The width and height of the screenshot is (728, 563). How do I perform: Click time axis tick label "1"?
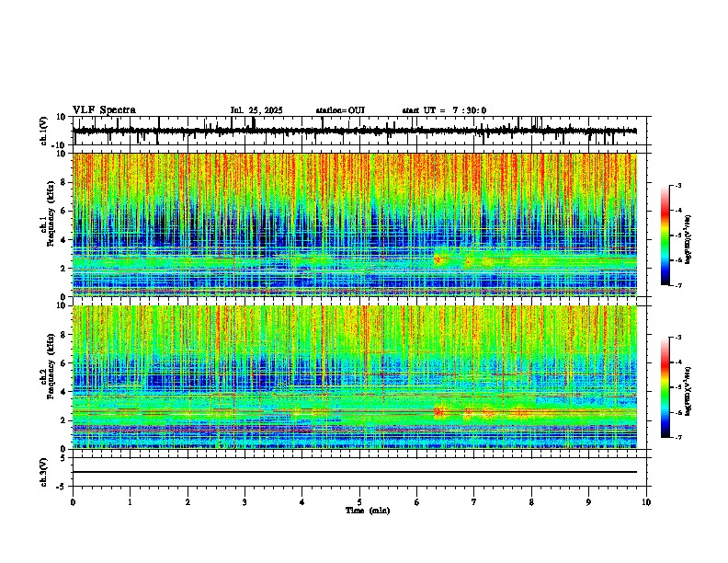click(x=130, y=502)
